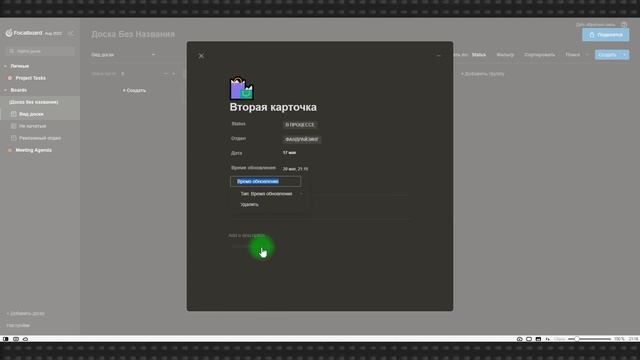The width and height of the screenshot is (640, 360).
Task: Click the Add a description placeholder
Action: coord(247,236)
